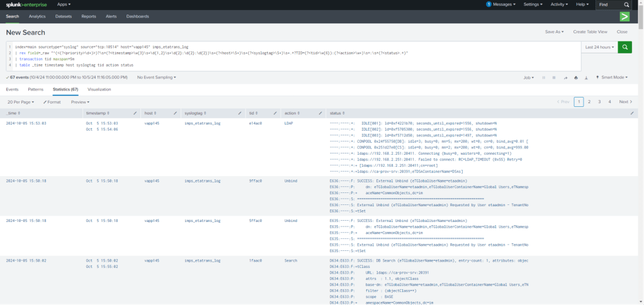This screenshot has height=305, width=644.
Task: Open the Last 24 hours time picker
Action: tap(599, 47)
